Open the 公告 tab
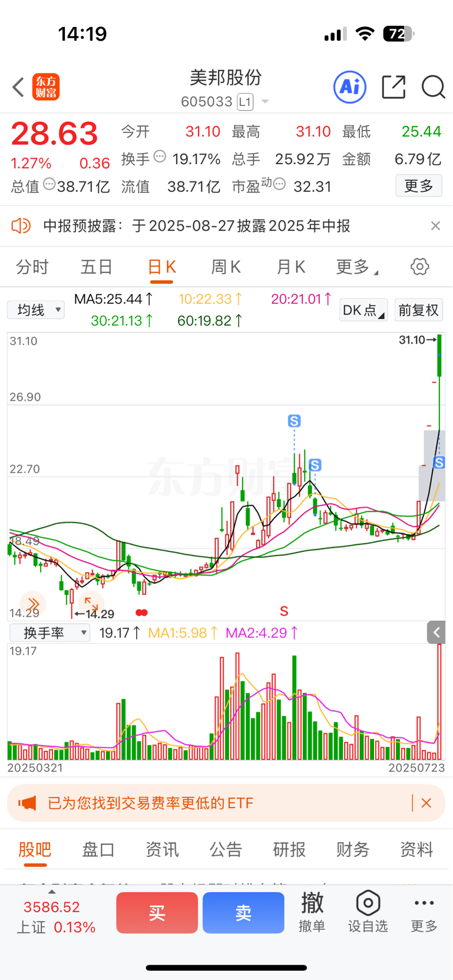Screen dimensions: 453x980 226,849
